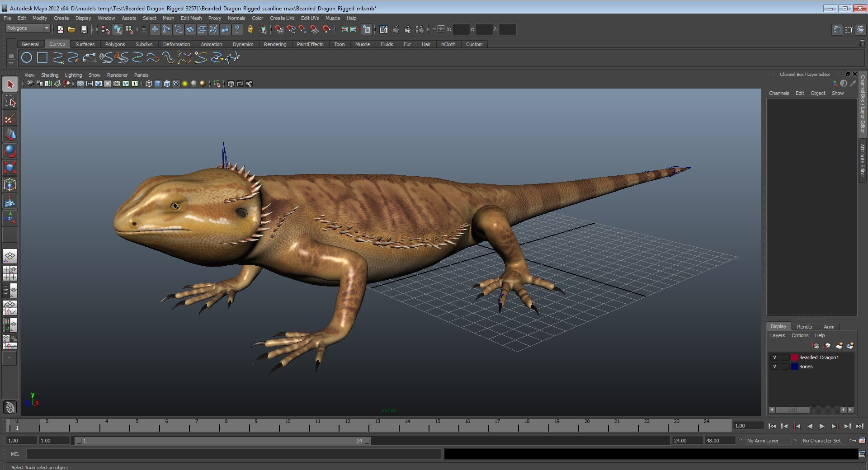Image resolution: width=868 pixels, height=470 pixels.
Task: Click the MEL command input field
Action: 234,454
